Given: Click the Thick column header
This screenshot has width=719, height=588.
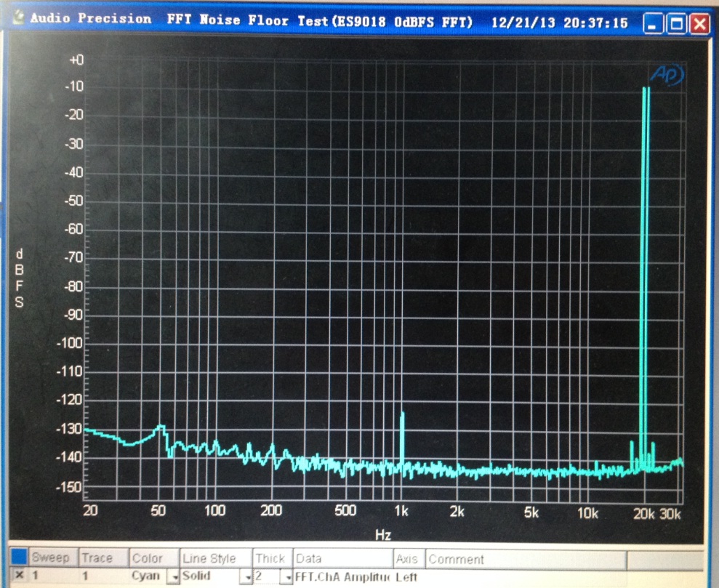Looking at the screenshot, I should 273,558.
